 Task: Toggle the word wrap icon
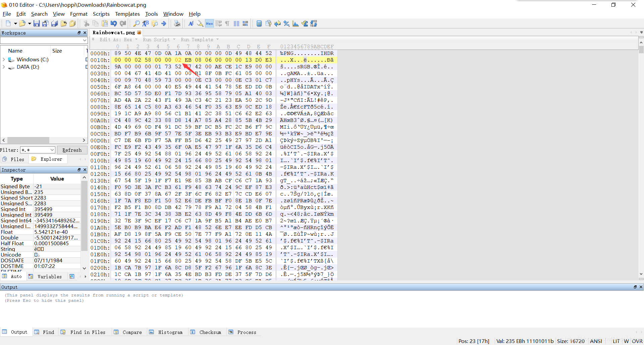(218, 23)
